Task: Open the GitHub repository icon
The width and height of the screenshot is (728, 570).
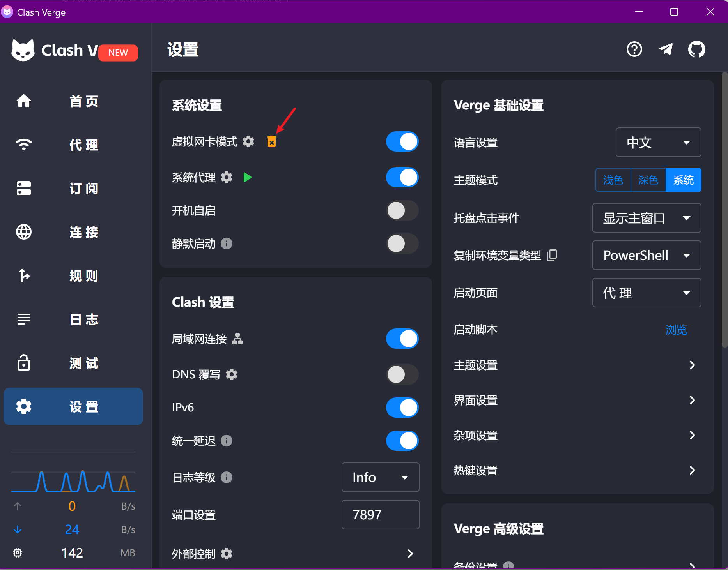Action: pyautogui.click(x=696, y=49)
